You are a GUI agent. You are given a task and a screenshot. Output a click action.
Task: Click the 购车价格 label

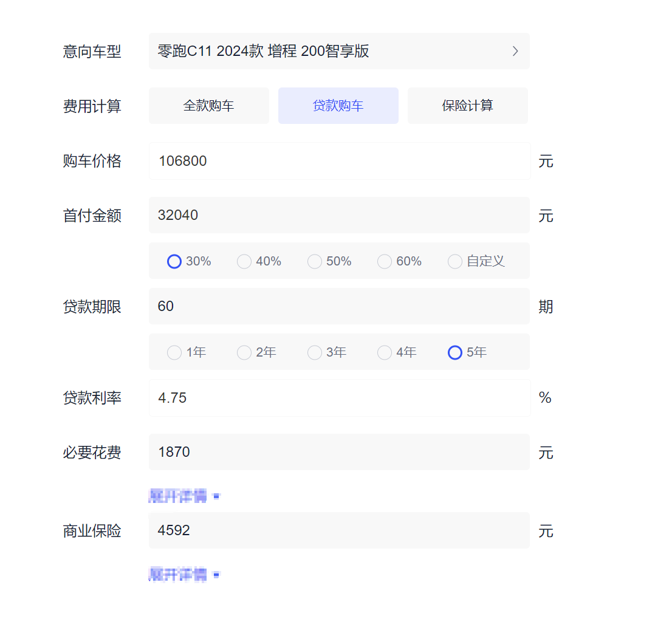click(92, 161)
